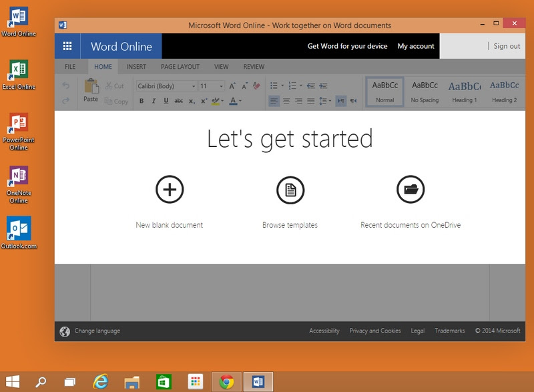
Task: Align text left
Action: click(x=274, y=101)
